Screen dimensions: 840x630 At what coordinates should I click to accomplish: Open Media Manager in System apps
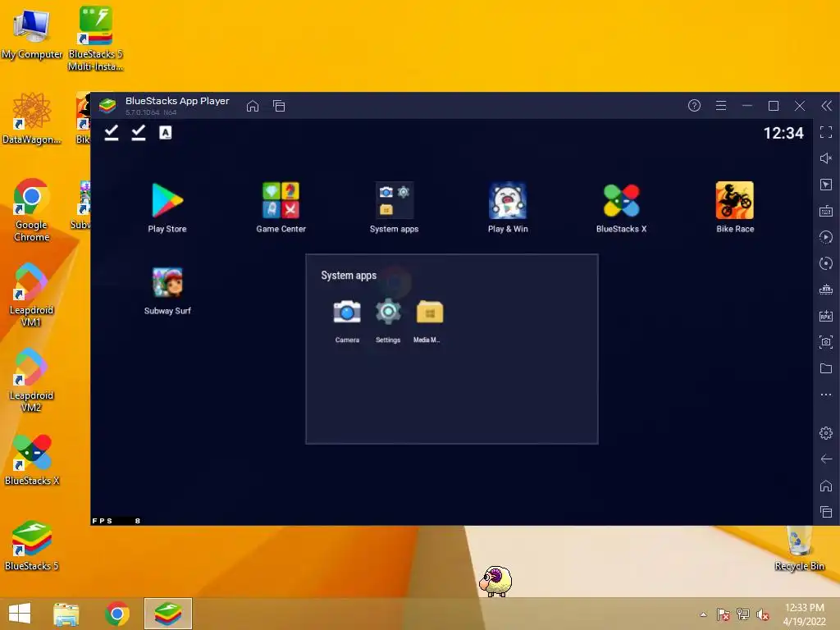tap(430, 313)
